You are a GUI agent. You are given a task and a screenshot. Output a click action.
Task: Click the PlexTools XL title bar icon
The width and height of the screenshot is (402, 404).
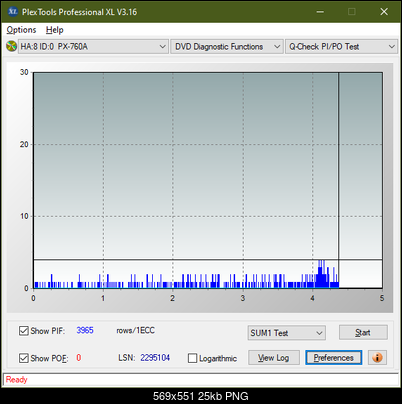tap(13, 12)
